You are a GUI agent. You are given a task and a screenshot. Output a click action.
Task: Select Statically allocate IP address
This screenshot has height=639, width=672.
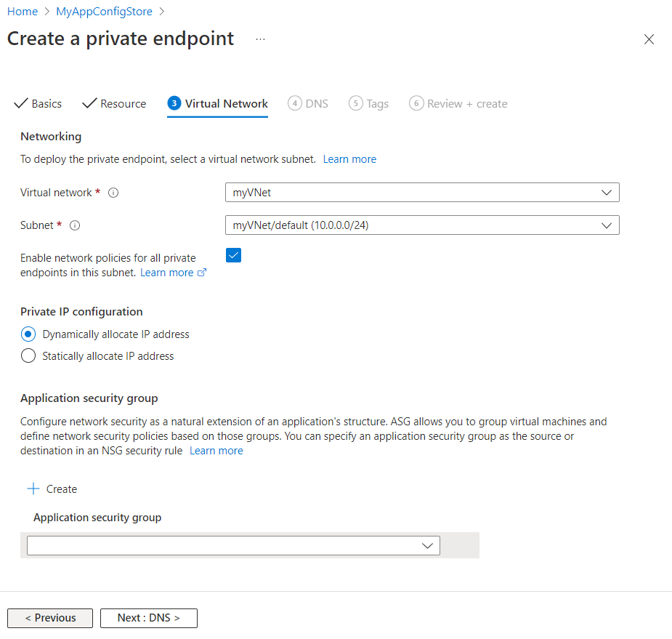[28, 356]
